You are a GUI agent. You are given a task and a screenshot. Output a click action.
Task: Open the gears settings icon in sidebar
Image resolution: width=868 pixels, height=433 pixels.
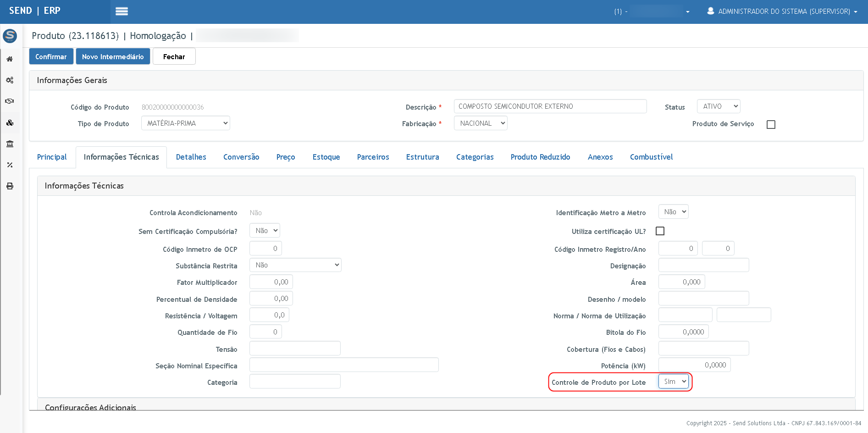pos(10,80)
